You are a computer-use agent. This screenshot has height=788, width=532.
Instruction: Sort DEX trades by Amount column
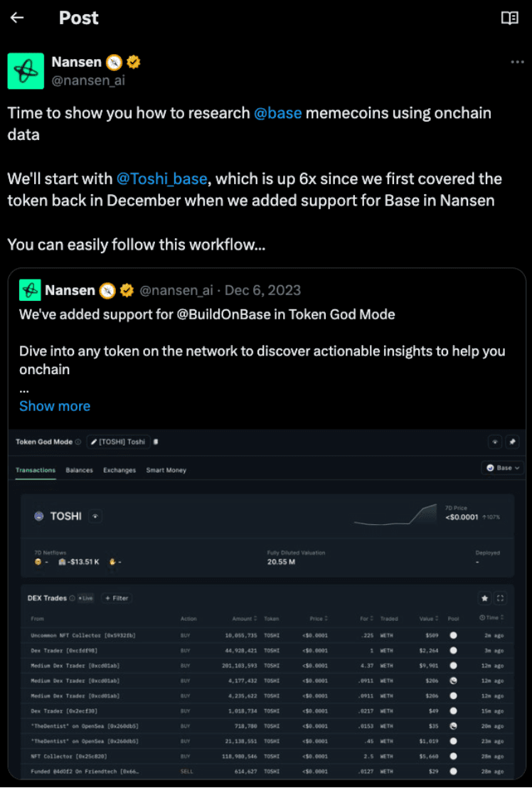(245, 619)
